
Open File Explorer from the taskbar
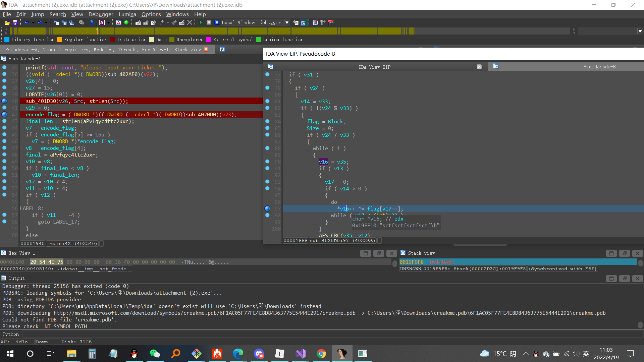click(x=71, y=354)
